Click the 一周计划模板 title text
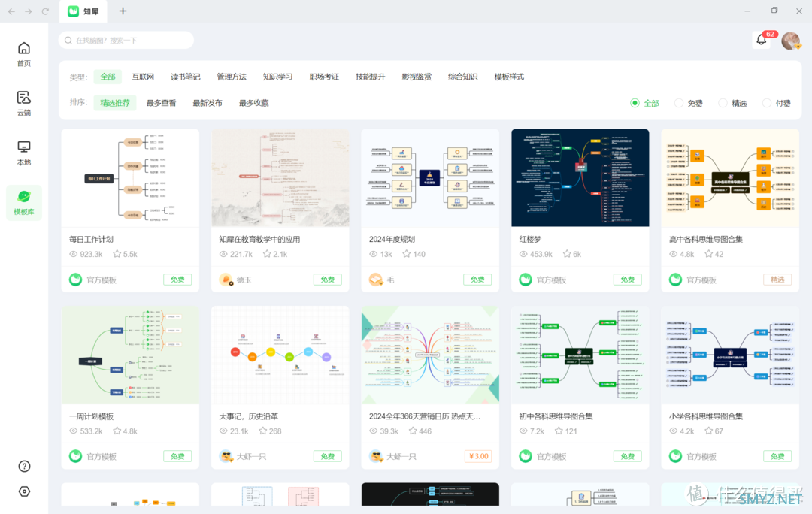This screenshot has height=514, width=812. 91,416
